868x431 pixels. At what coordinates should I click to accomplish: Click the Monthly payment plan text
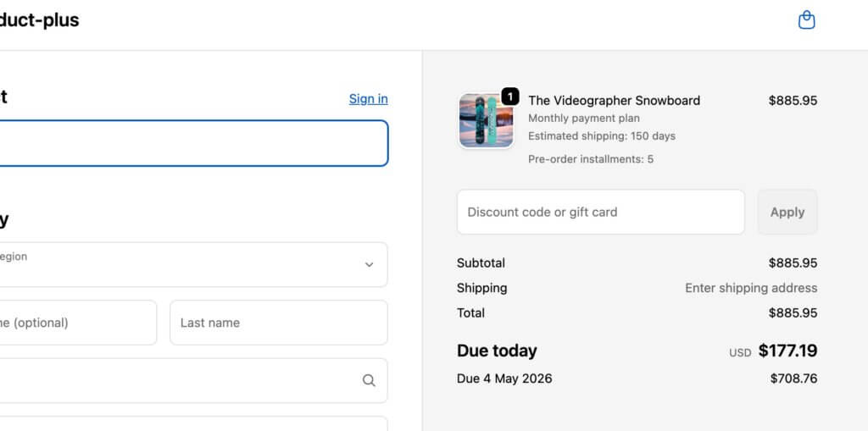point(583,119)
